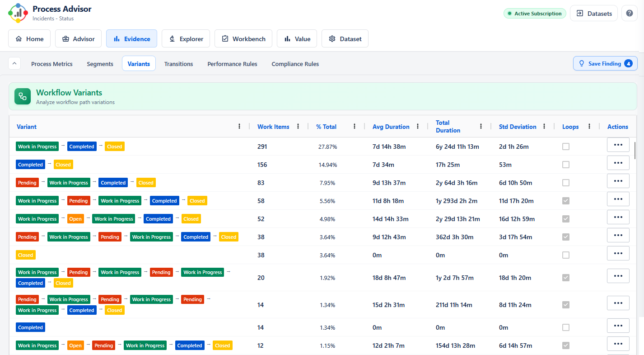
Task: Open Work Items column options menu
Action: point(298,127)
